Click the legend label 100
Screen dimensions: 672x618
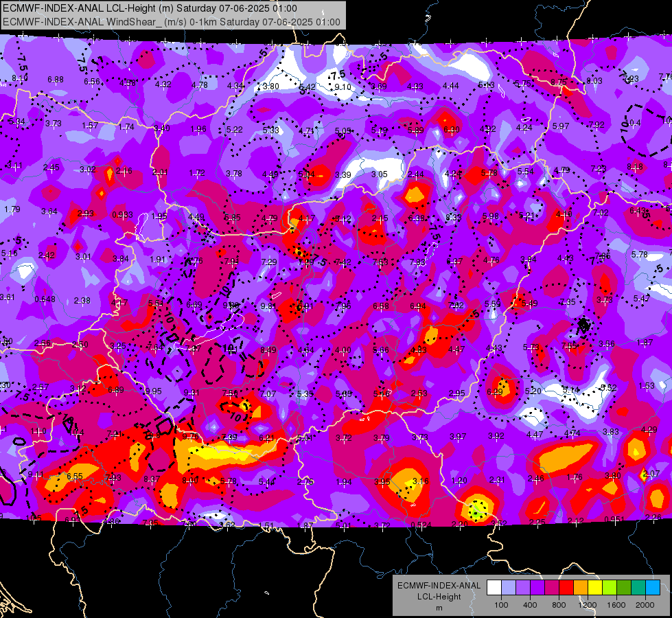pos(501,605)
